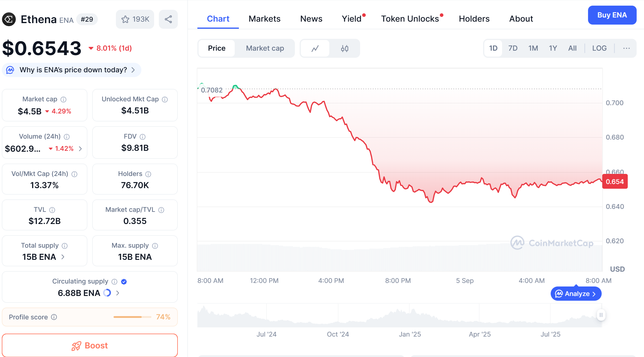Open the News tab

tap(311, 19)
